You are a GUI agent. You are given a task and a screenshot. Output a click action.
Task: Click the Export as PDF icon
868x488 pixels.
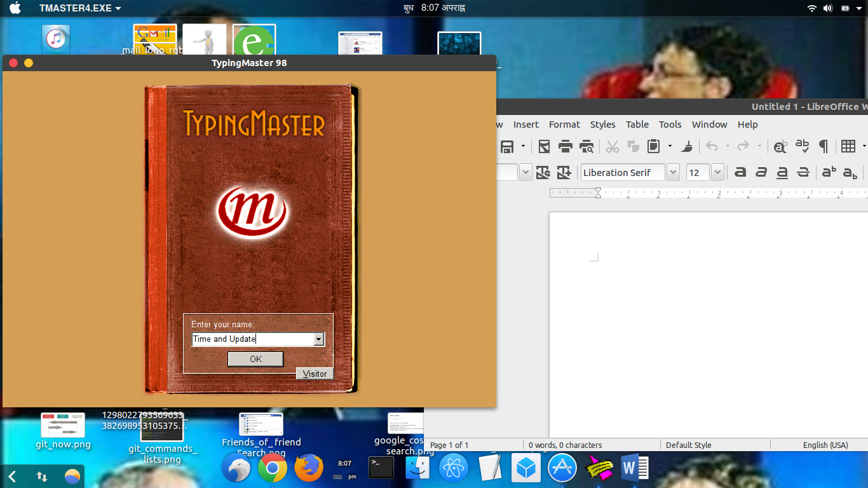pyautogui.click(x=544, y=147)
